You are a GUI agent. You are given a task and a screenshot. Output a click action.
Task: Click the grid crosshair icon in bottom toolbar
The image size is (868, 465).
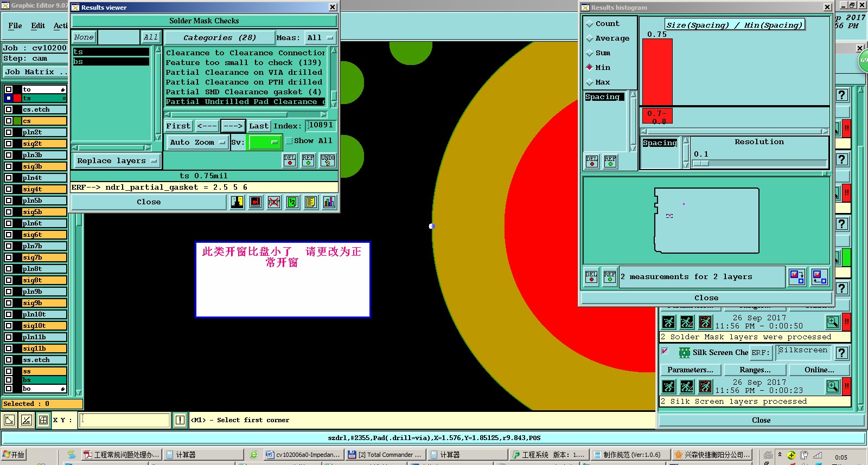[43, 420]
